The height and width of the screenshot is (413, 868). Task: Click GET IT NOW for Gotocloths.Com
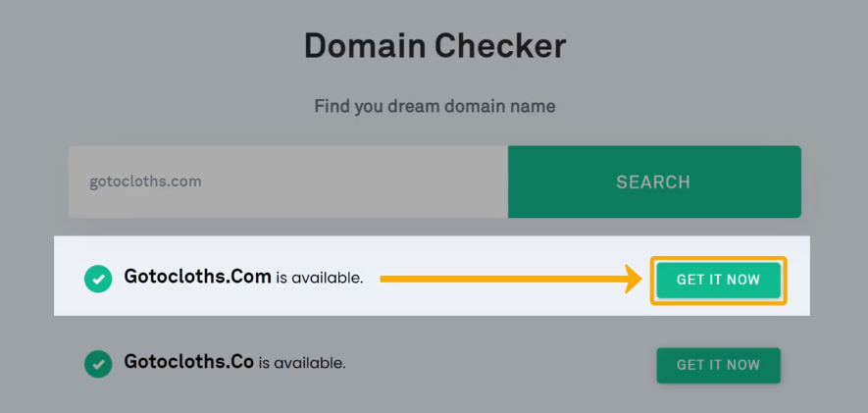(719, 281)
